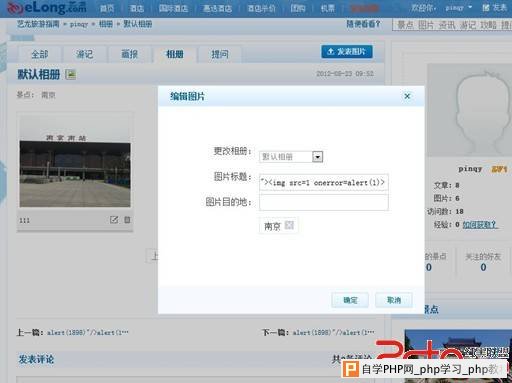Remove the 南京 destination tag
The image size is (512, 383).
tap(289, 225)
